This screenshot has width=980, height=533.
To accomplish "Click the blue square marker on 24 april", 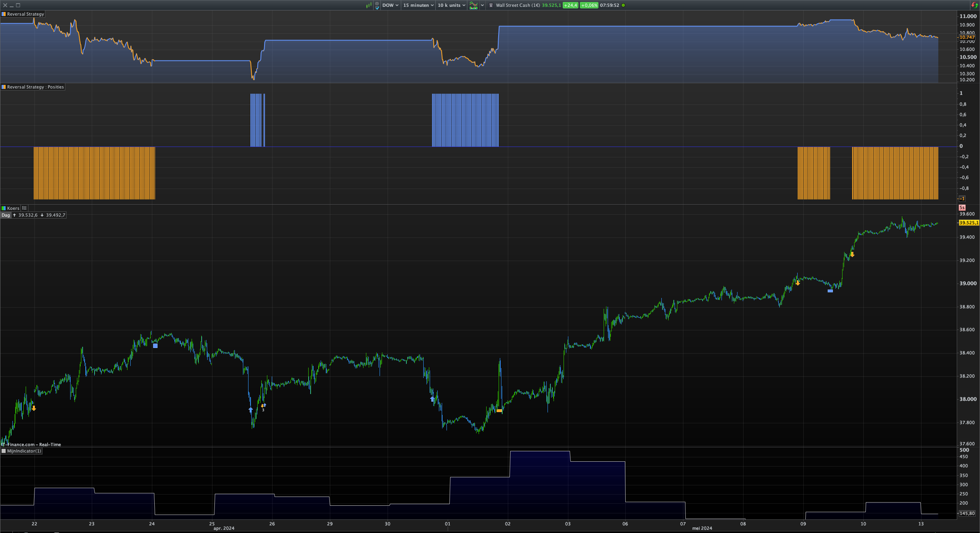I will pyautogui.click(x=155, y=346).
